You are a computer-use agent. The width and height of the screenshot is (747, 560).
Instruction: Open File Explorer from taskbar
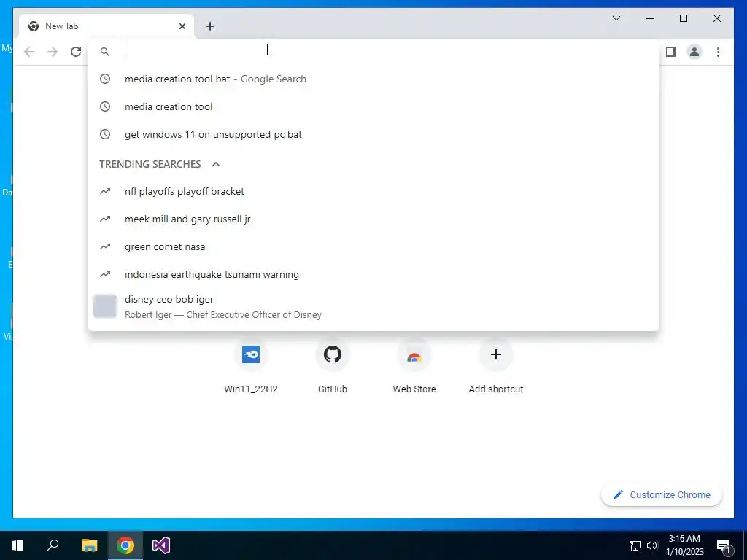point(89,545)
